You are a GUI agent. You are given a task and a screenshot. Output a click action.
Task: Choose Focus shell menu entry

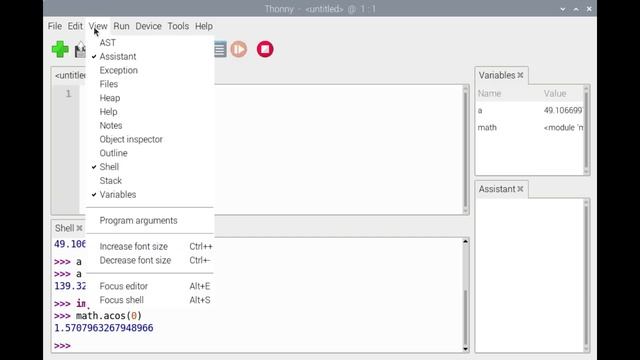point(122,300)
